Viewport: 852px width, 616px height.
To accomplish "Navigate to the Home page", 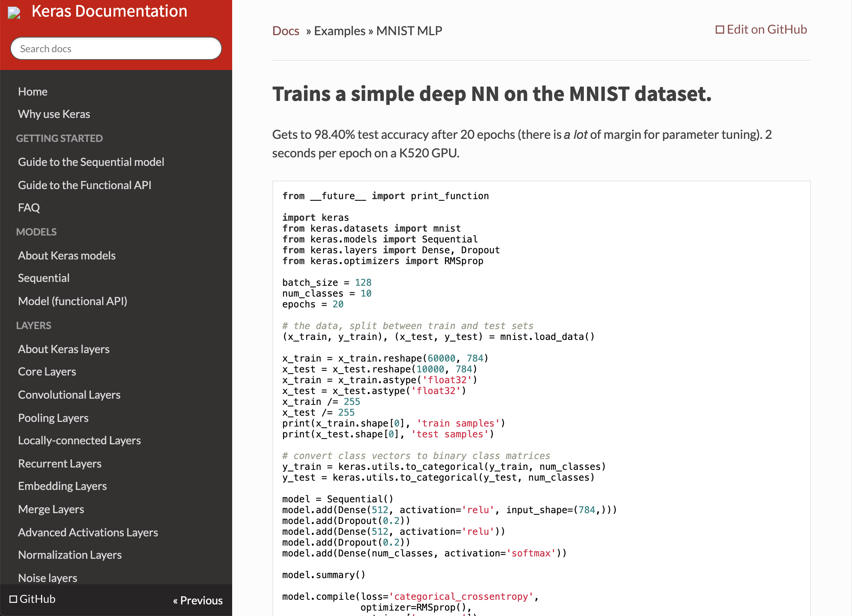I will pos(33,91).
